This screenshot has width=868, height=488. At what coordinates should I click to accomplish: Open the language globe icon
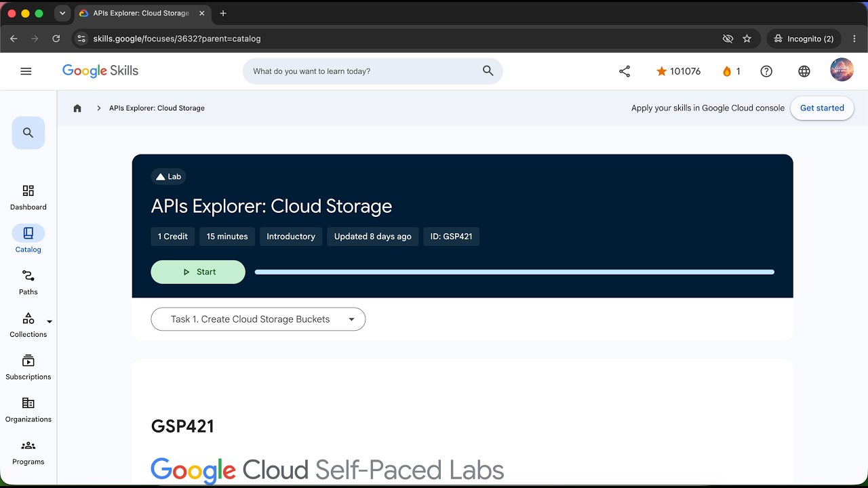804,71
